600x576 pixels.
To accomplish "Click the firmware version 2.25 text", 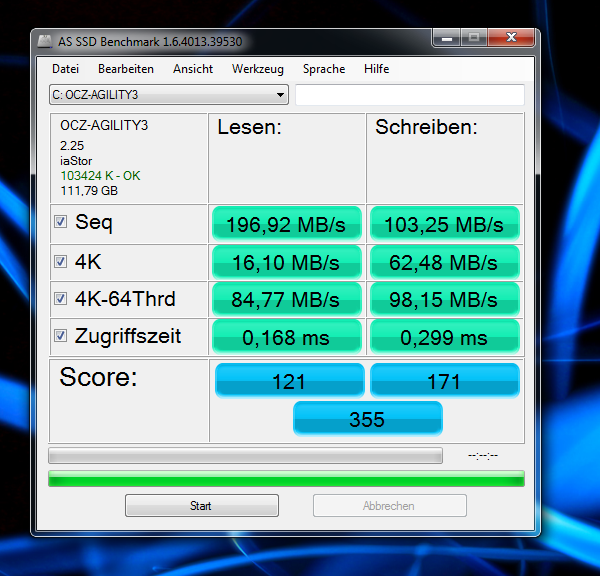I will (72, 146).
